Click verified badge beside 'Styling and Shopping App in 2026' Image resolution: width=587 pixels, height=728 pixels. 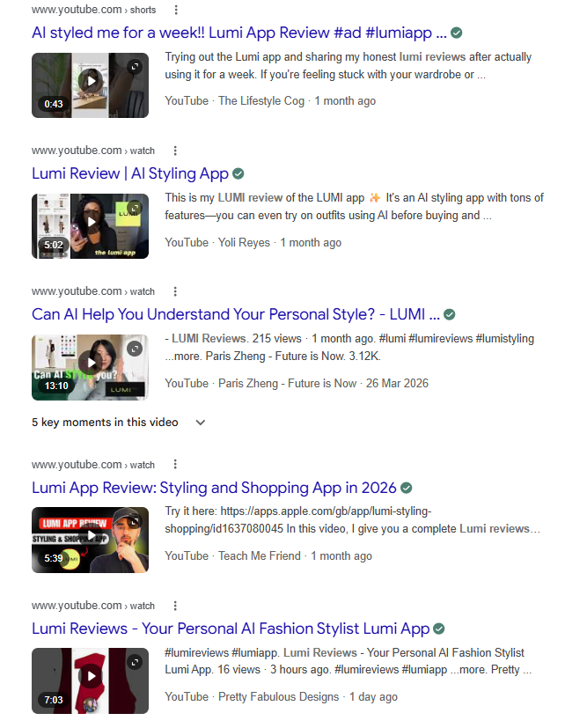[407, 488]
